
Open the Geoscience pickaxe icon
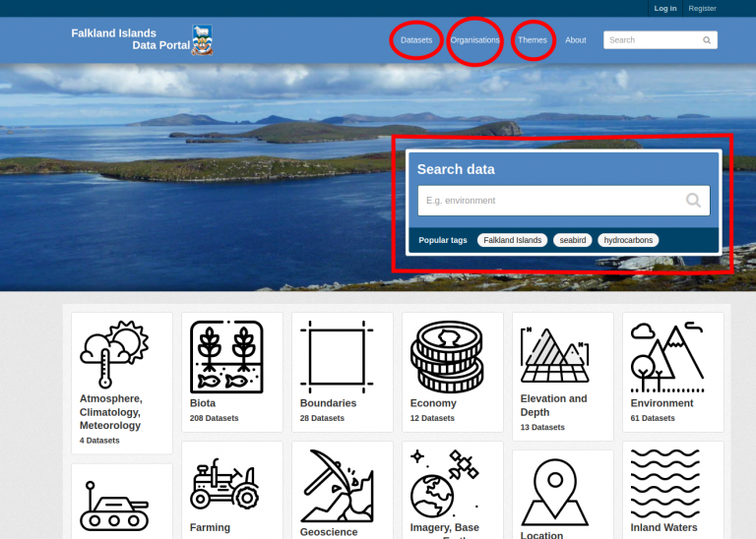[x=337, y=485]
